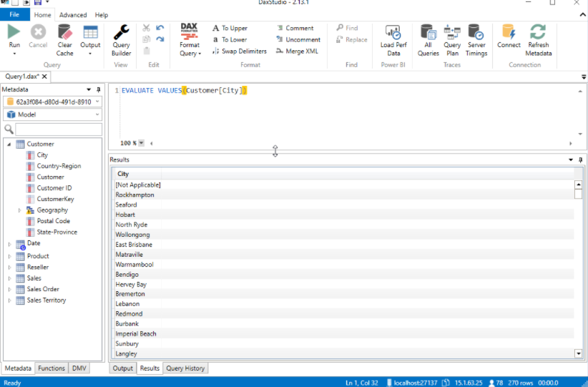Uncomment the selected lines

(x=298, y=40)
